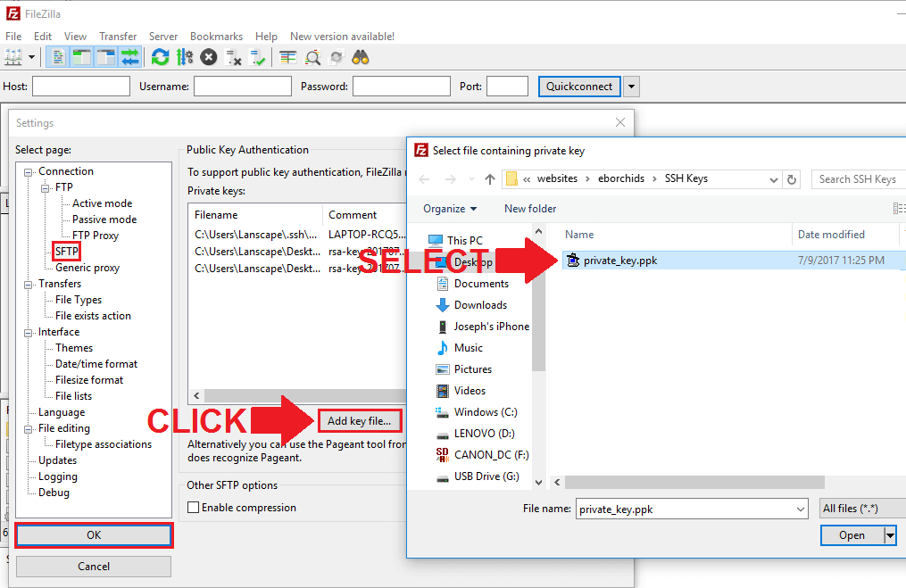
Task: Select the Passive mode settings page
Action: point(104,219)
